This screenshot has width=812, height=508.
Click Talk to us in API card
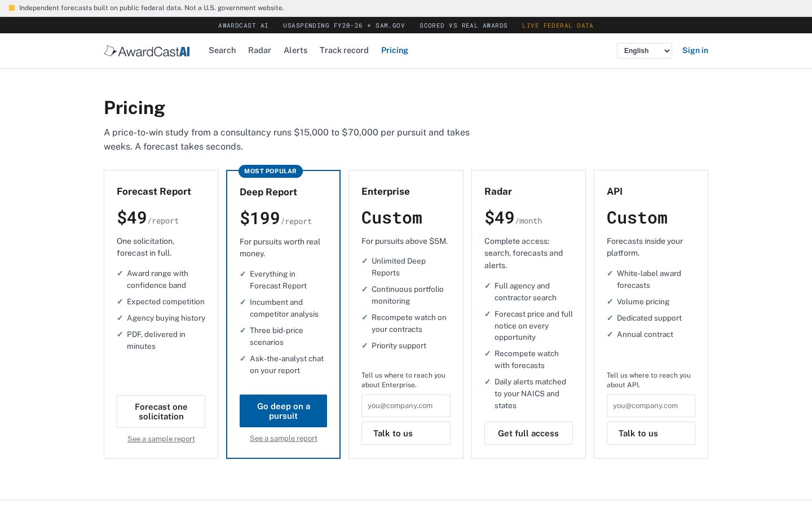coord(651,433)
